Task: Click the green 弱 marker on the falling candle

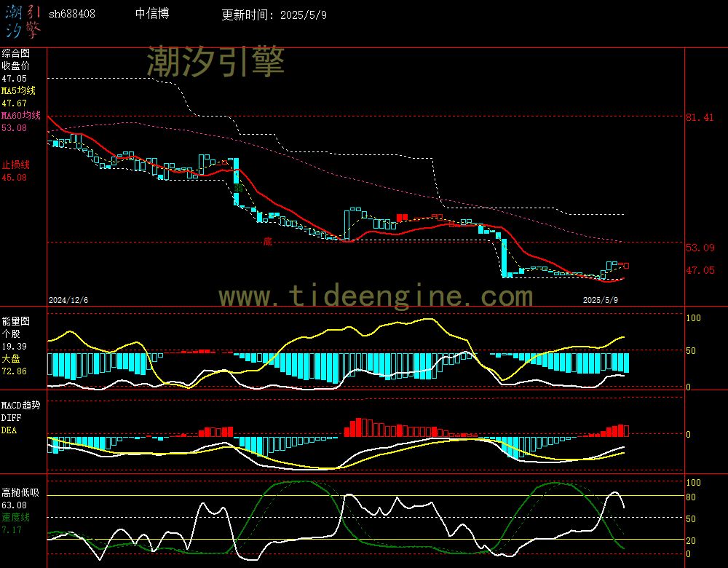Action: tap(239, 188)
